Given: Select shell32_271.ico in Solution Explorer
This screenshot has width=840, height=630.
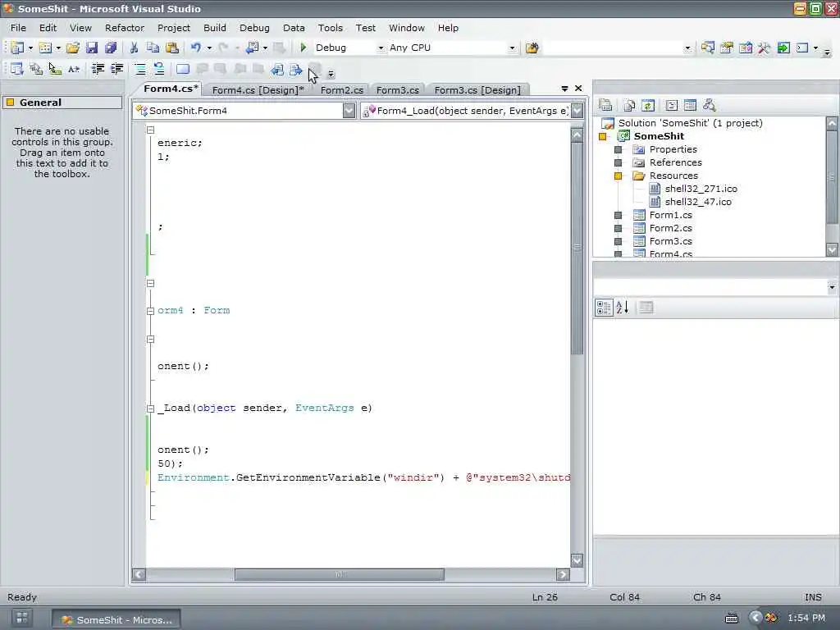Looking at the screenshot, I should [x=701, y=189].
